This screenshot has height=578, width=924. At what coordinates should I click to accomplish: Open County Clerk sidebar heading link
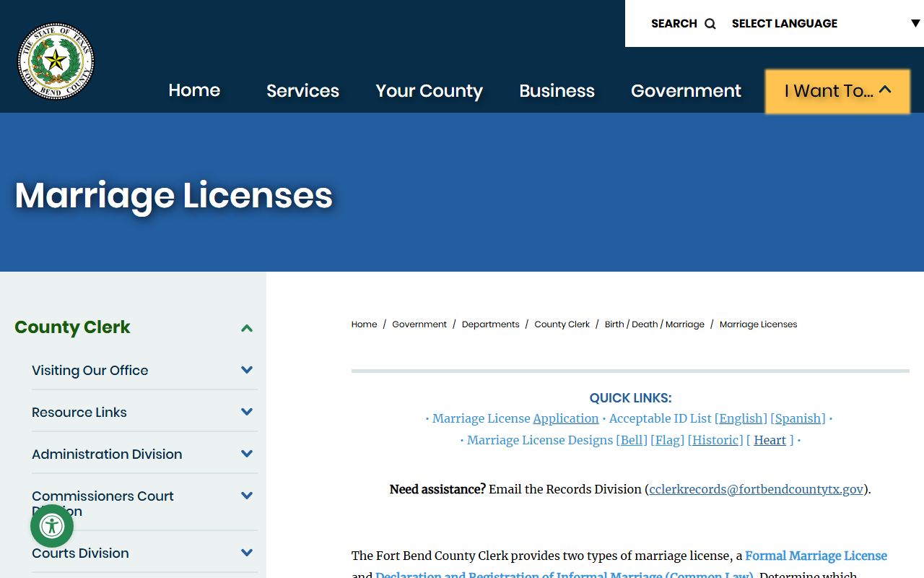pos(72,327)
